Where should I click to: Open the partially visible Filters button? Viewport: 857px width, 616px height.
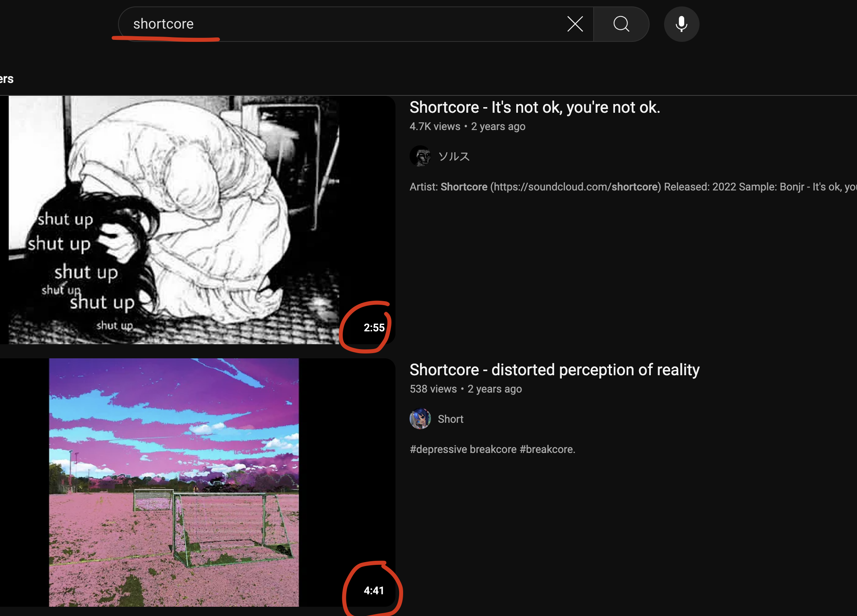pos(6,79)
